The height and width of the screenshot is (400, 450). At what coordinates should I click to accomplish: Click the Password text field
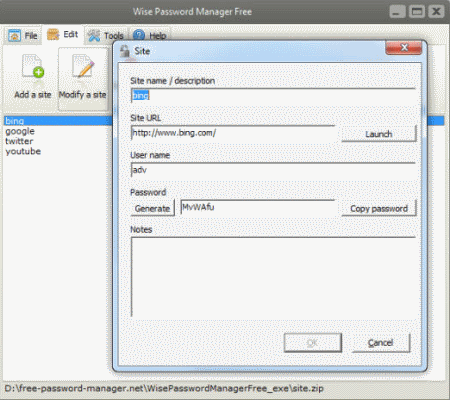tap(257, 208)
